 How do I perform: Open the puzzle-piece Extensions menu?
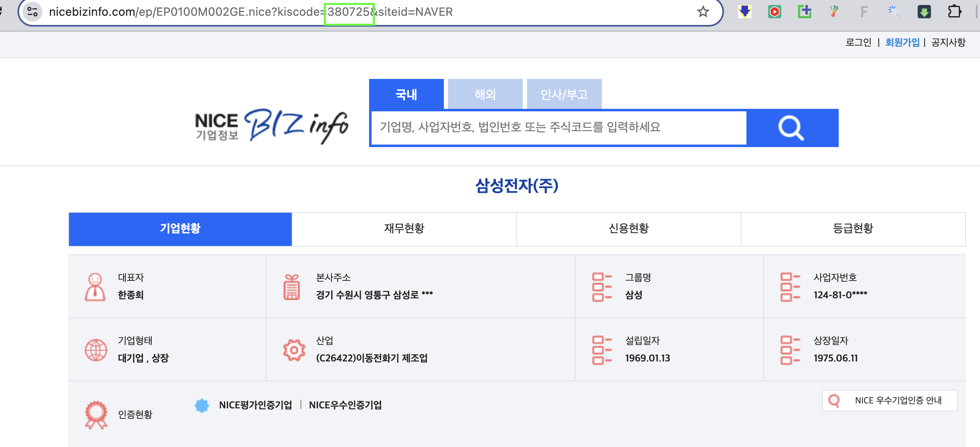coord(955,12)
